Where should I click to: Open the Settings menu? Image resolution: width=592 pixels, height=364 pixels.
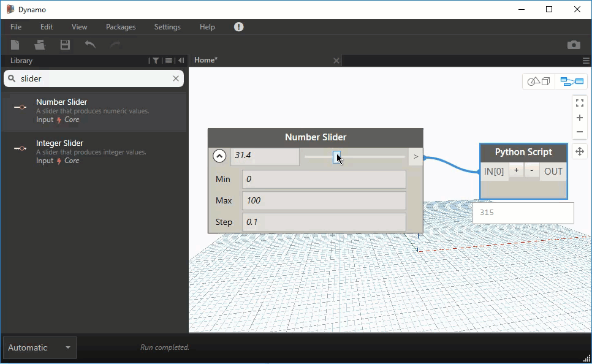(x=167, y=27)
